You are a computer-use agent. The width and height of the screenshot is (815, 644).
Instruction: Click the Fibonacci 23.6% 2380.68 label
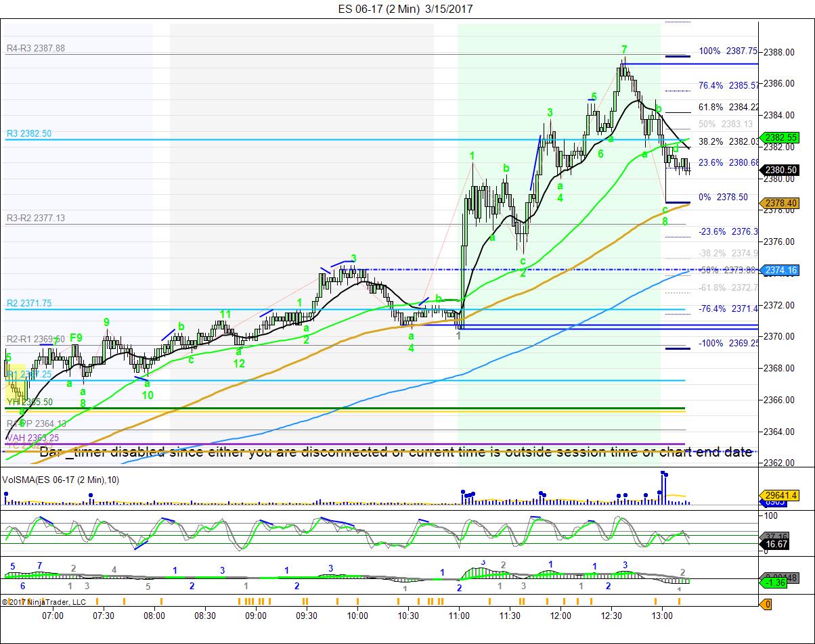click(x=728, y=162)
